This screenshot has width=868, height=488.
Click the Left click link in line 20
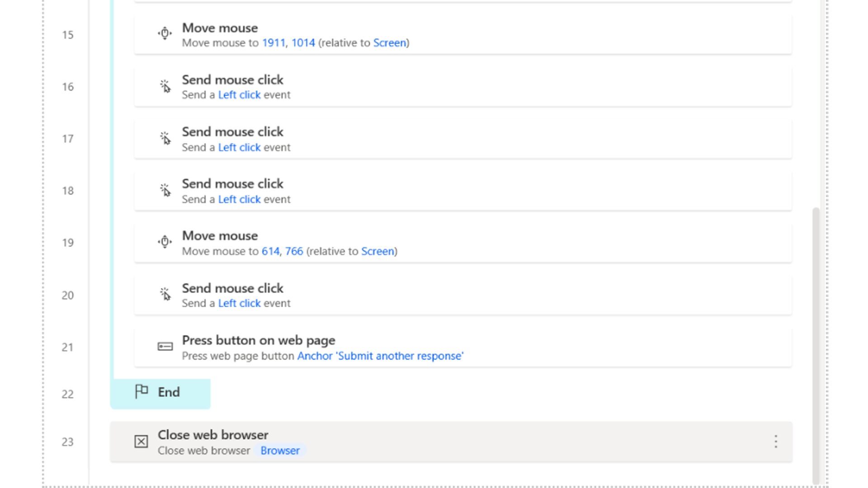239,303
